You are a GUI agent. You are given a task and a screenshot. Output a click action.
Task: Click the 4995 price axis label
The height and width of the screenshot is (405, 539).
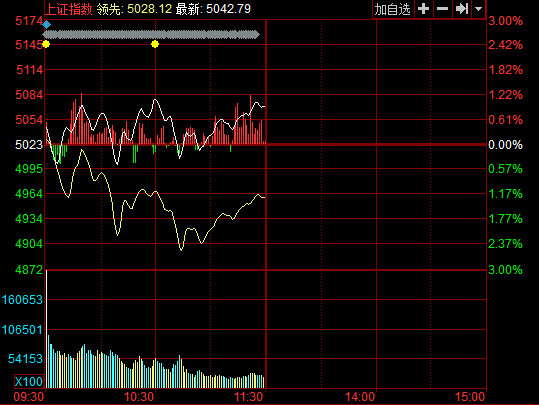click(29, 169)
